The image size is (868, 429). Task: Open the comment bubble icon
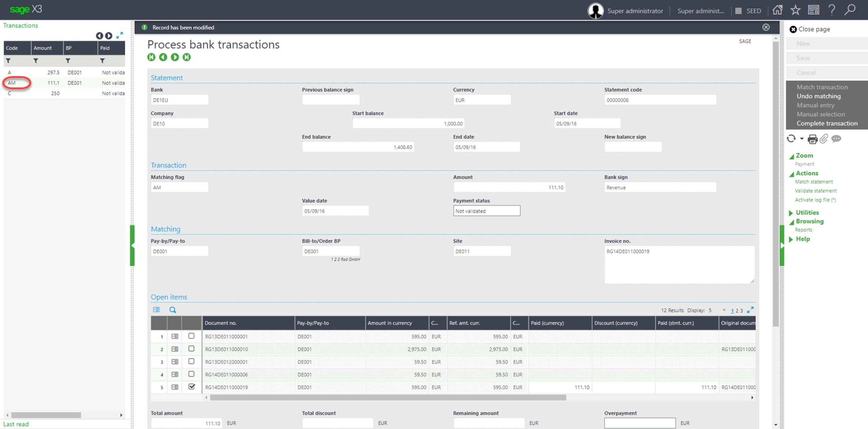836,139
